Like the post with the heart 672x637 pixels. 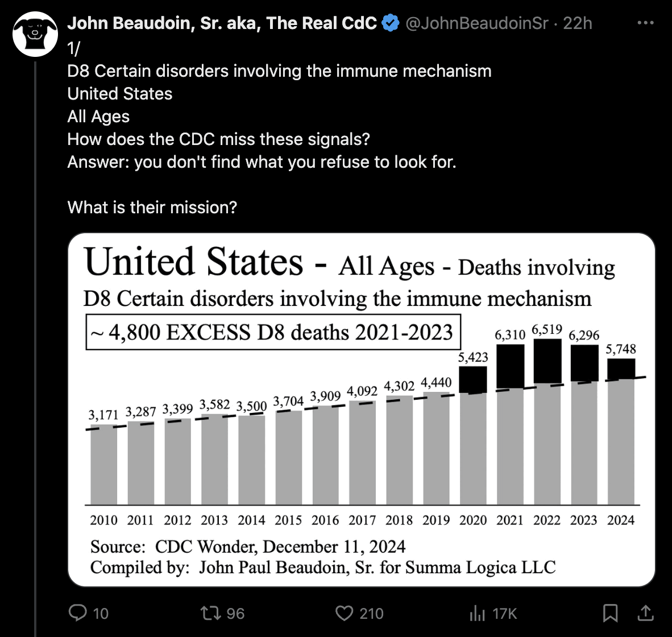[x=344, y=613]
